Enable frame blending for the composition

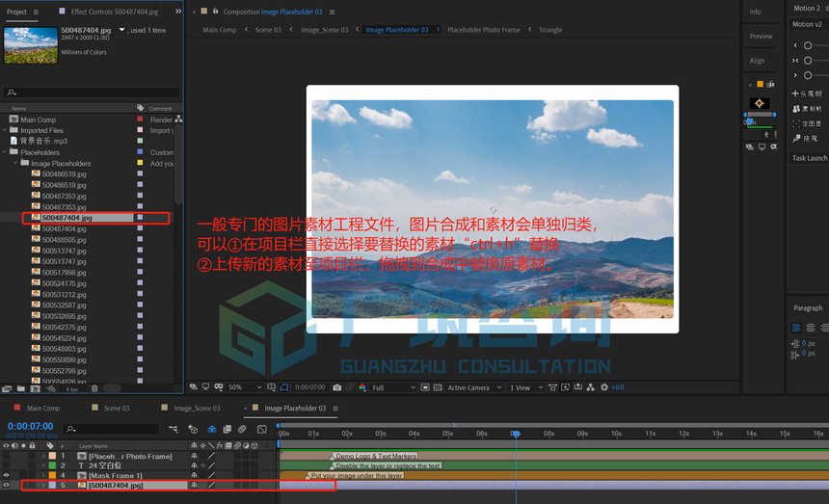point(227,429)
